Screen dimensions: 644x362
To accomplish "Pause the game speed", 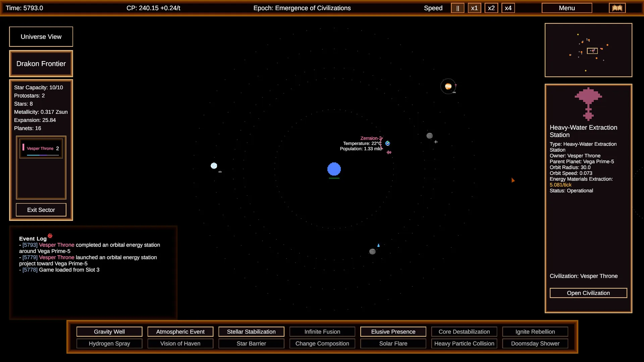I will click(x=458, y=8).
